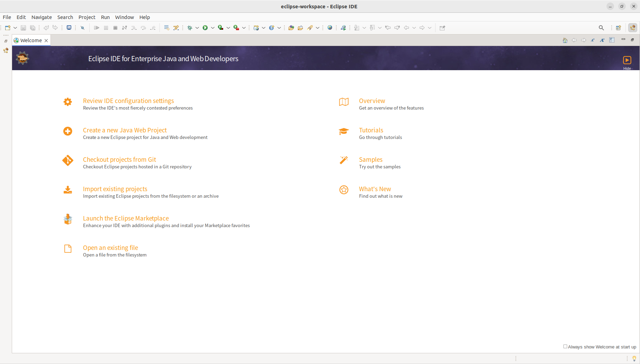640x364 pixels.
Task: Expand the Coverage dropdown arrow
Action: 228,28
